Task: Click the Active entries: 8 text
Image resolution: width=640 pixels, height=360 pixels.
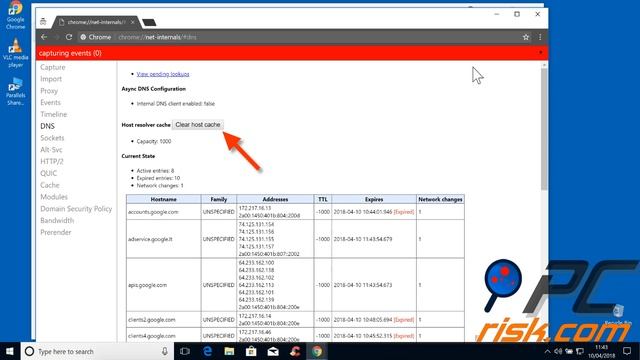Action: click(155, 171)
